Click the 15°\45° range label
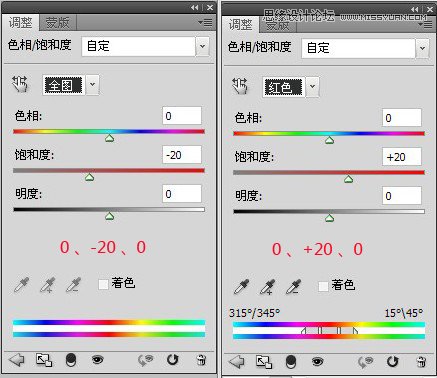The image size is (437, 378). (x=404, y=313)
